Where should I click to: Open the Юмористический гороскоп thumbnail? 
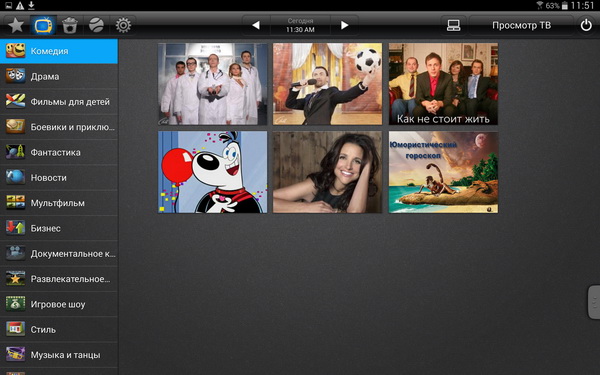[x=443, y=172]
